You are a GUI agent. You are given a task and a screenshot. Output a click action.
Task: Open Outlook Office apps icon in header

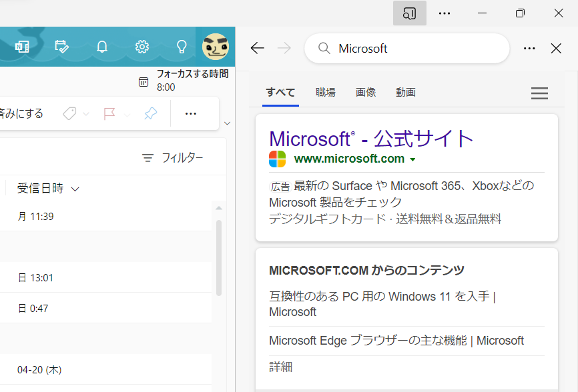click(x=22, y=47)
